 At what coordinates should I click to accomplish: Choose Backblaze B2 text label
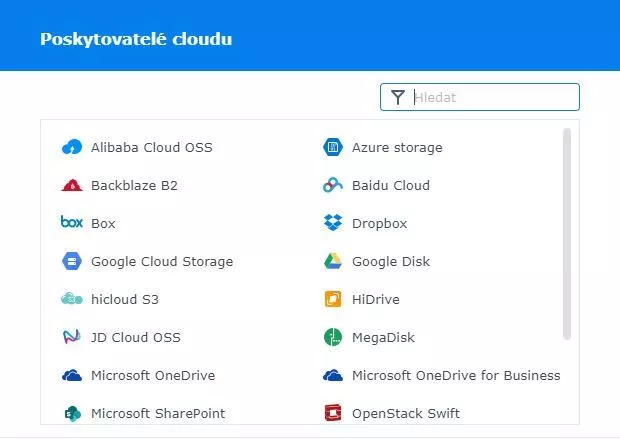[x=134, y=185]
